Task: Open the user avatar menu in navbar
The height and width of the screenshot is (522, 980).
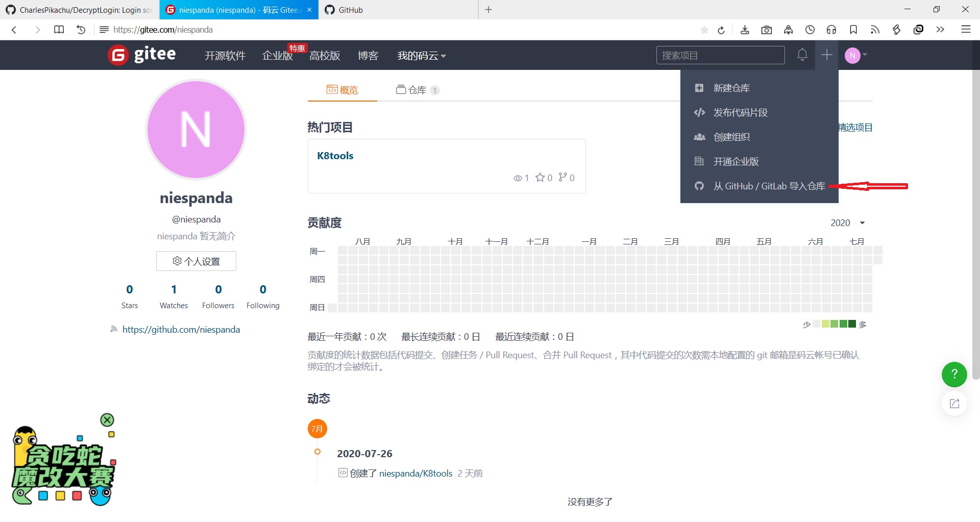Action: click(856, 55)
